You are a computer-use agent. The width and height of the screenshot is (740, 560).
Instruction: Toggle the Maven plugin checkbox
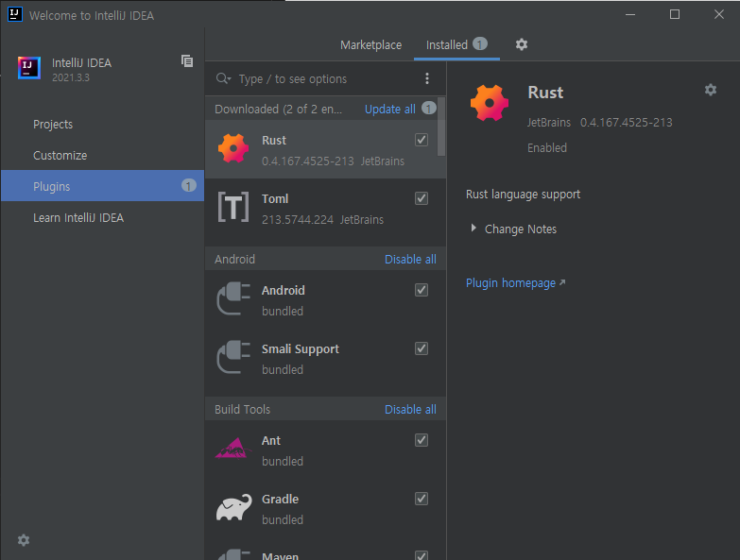click(422, 555)
